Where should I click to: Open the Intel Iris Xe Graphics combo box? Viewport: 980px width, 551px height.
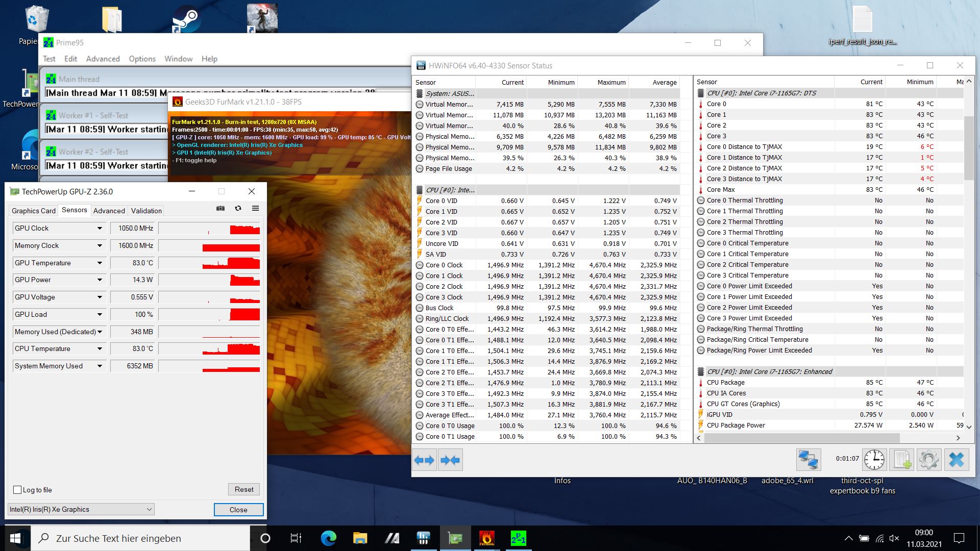81,509
